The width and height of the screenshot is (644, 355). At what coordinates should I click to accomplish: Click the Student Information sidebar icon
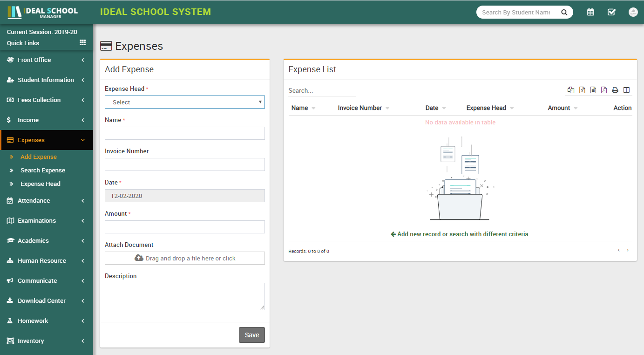pos(10,80)
